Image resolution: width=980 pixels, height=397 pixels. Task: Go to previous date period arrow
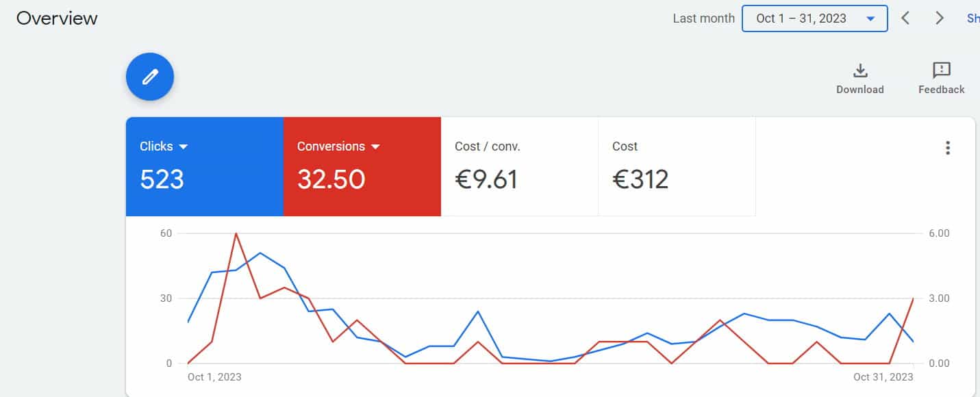(x=905, y=18)
